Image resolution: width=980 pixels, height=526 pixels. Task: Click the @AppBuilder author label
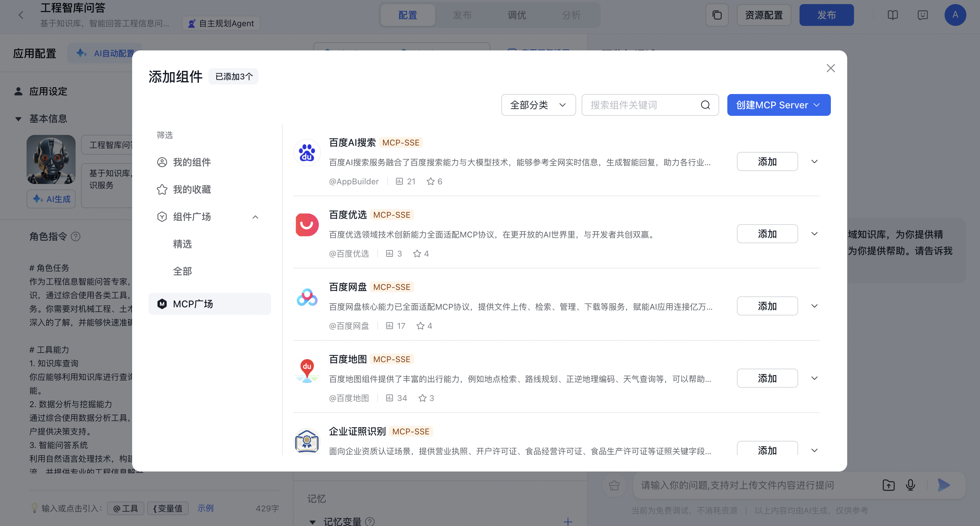tap(354, 182)
